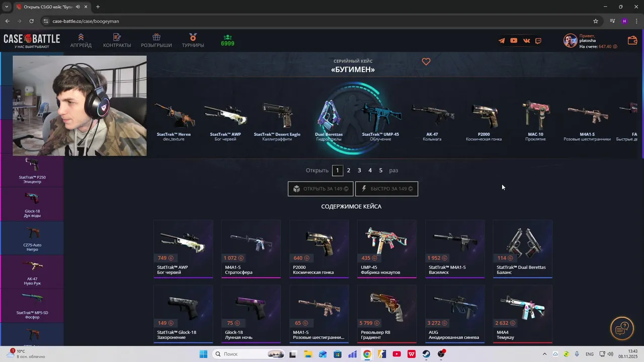Click StatTrak MP5-SD Фосфор live drop
Screen dimensions: 644x362
pos(32,306)
